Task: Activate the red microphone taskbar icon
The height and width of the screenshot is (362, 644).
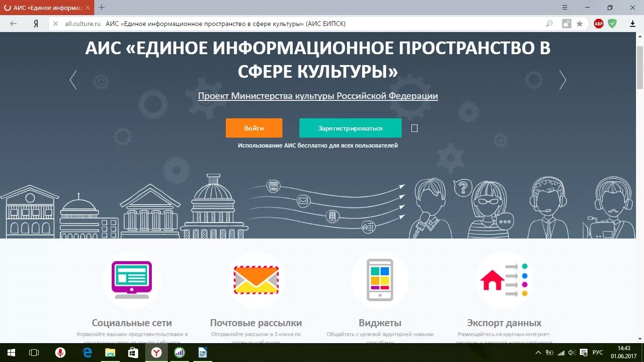Action: [60, 353]
